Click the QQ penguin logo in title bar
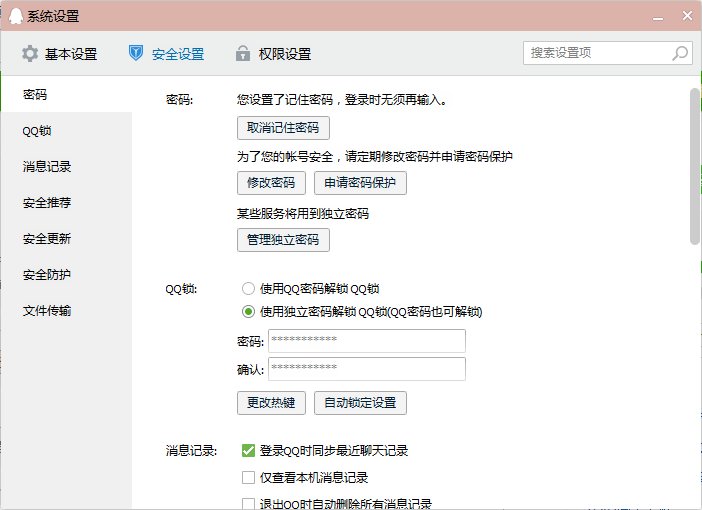The width and height of the screenshot is (702, 510). (16, 16)
